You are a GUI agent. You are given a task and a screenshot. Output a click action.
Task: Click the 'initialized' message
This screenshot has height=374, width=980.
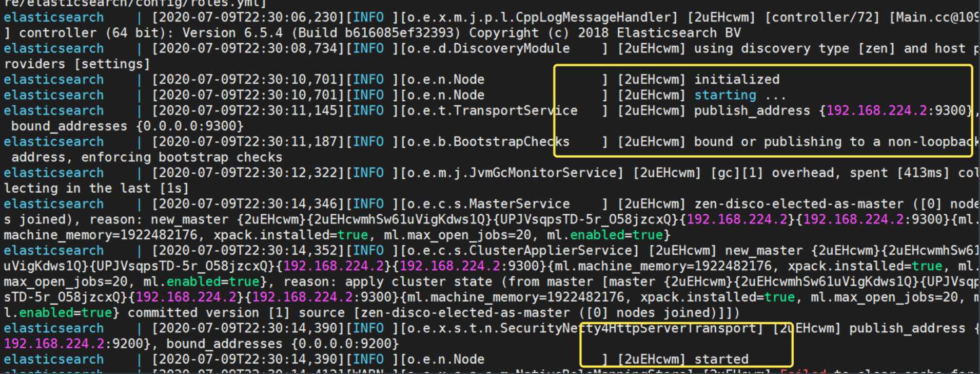[737, 80]
